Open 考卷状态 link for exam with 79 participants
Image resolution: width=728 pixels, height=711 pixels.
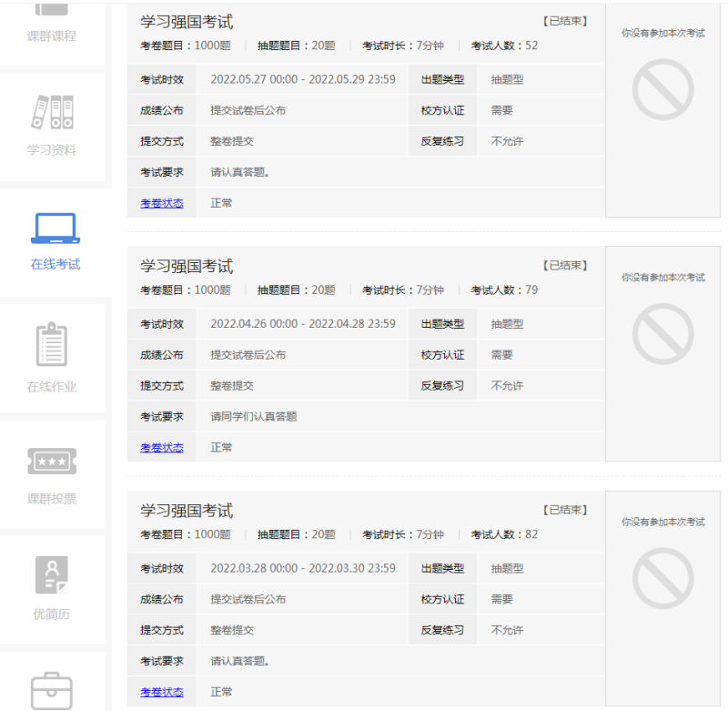pos(161,447)
